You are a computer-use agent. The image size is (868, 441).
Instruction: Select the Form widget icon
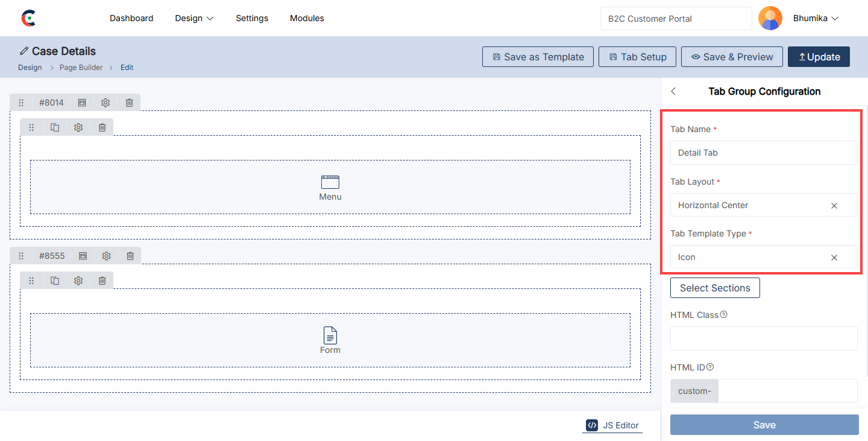330,335
